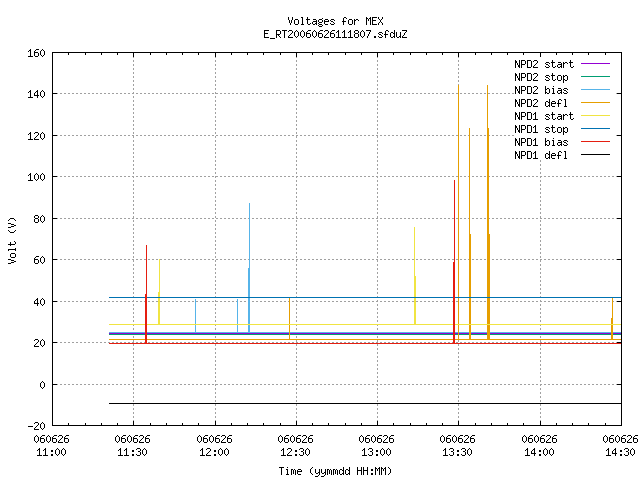This screenshot has width=640, height=480.
Task: Pick the black line sample beside NPD1 defl
Action: [x=595, y=155]
